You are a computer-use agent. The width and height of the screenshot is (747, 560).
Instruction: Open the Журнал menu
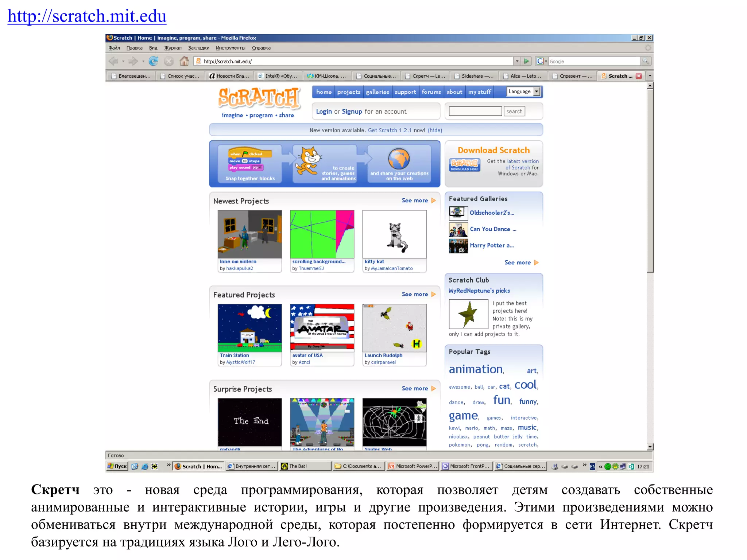point(173,48)
